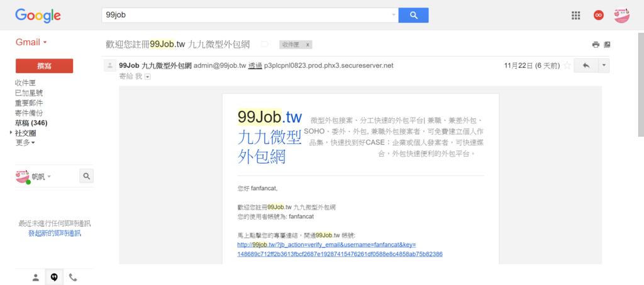Switch to Hangouts conversations icon
This screenshot has width=644, height=285.
[54, 277]
